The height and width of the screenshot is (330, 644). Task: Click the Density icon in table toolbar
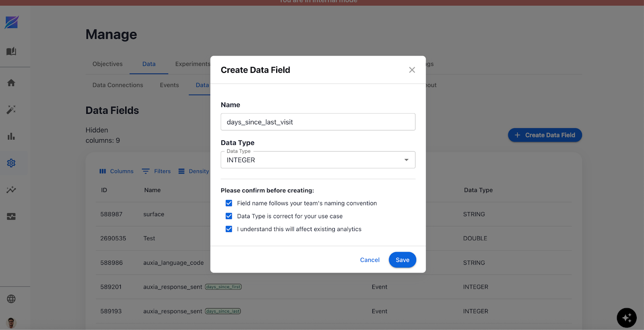tap(182, 171)
